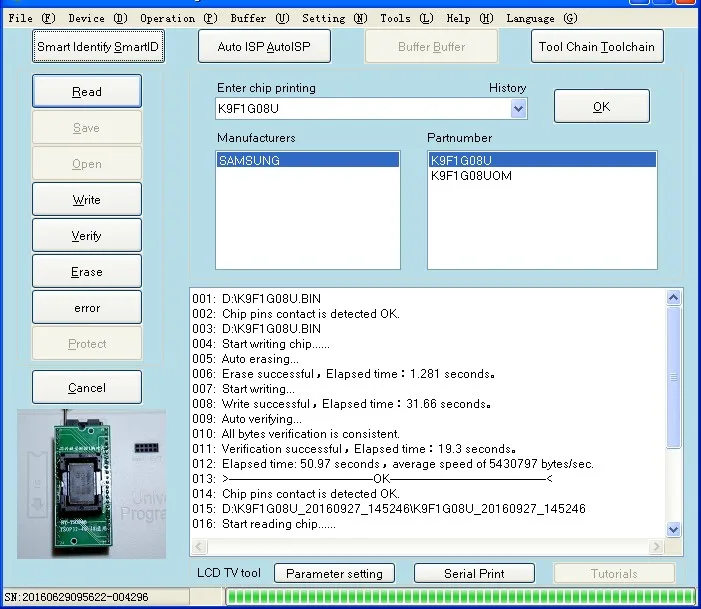The image size is (701, 609).
Task: Erase the chip data
Action: (87, 272)
